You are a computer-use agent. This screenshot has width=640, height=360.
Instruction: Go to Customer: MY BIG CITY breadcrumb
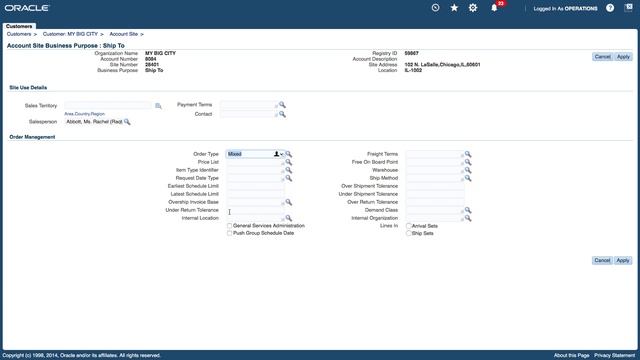click(70, 34)
